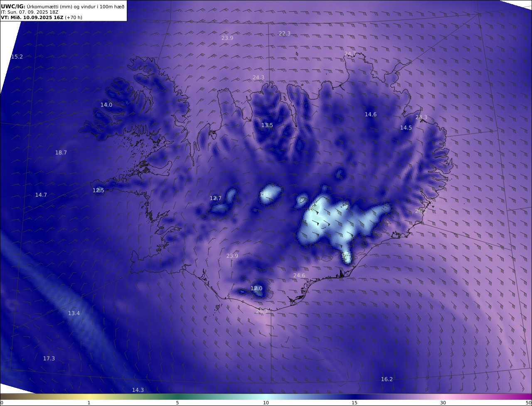Click the colorbar tick label 1
Viewport: 532px width, 406px height.
[x=89, y=403]
